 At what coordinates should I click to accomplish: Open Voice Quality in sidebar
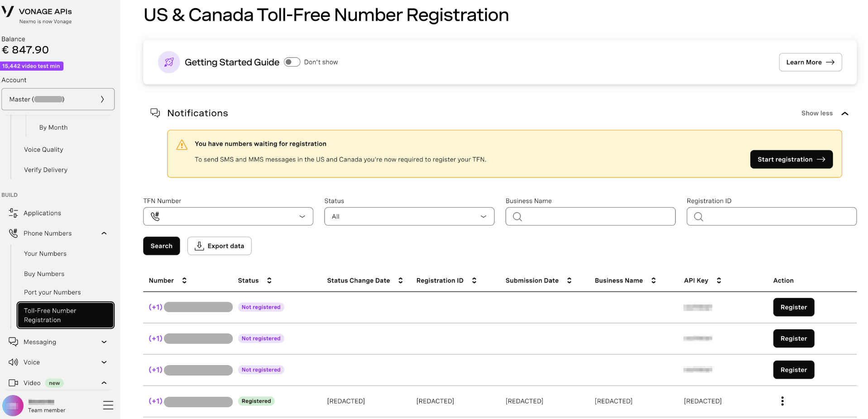pyautogui.click(x=43, y=149)
